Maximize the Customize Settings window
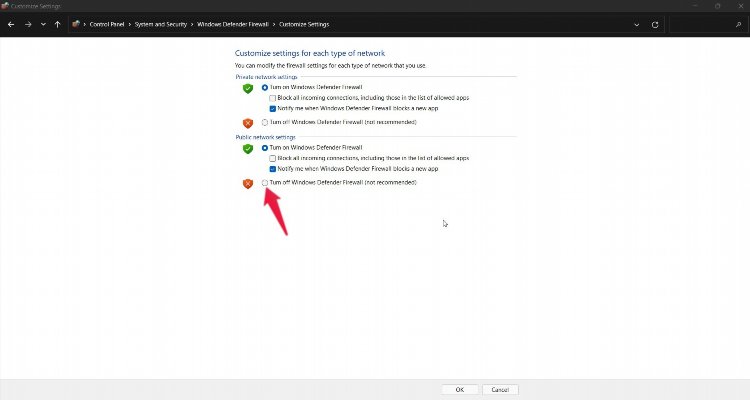 tap(717, 6)
